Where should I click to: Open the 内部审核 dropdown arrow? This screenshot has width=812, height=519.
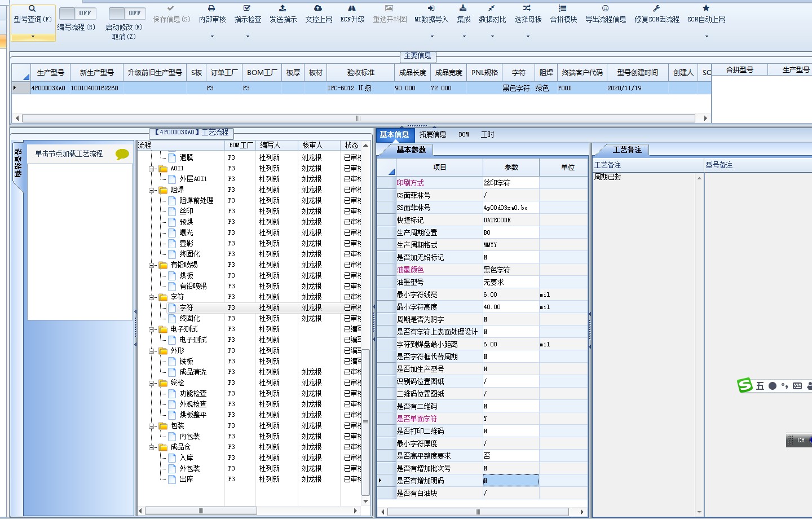[x=212, y=37]
